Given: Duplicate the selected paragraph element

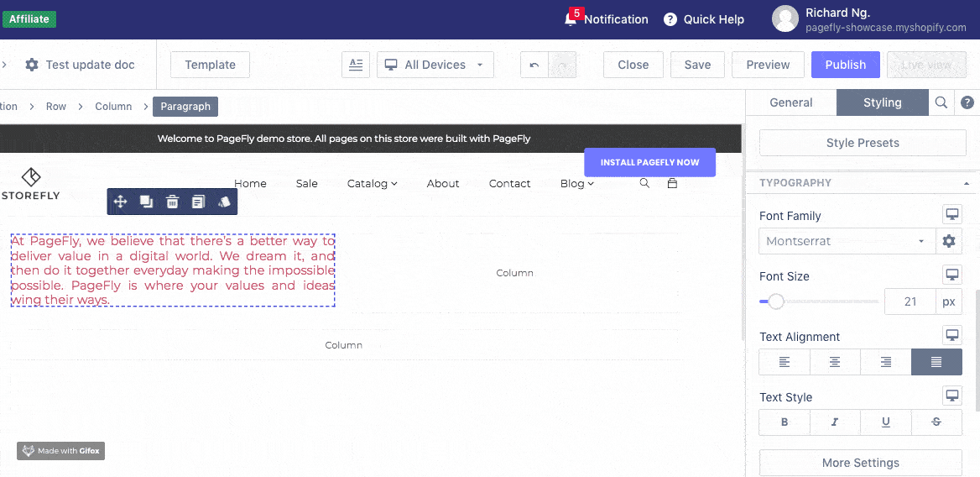Looking at the screenshot, I should 146,202.
